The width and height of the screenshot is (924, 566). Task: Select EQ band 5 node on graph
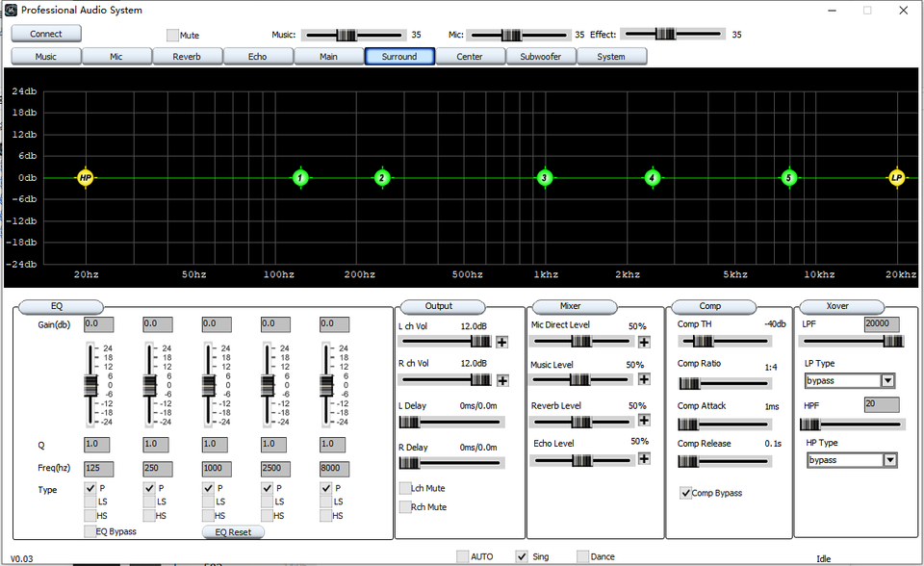[x=788, y=178]
